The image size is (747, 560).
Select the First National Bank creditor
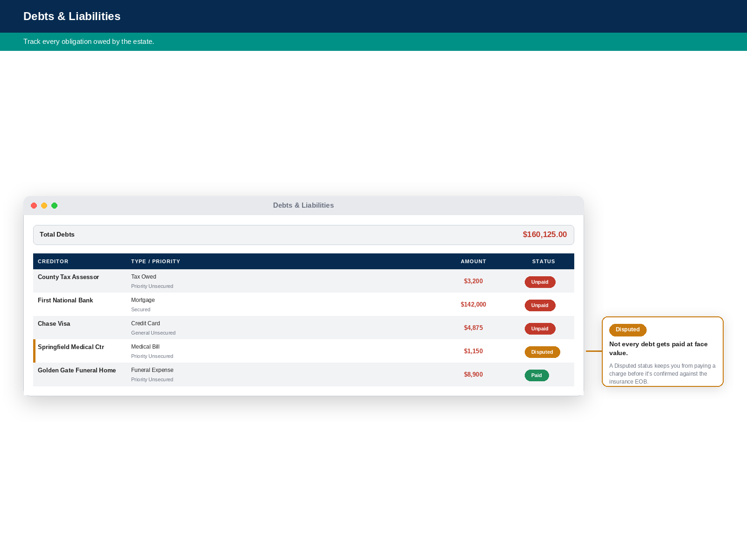coord(65,301)
